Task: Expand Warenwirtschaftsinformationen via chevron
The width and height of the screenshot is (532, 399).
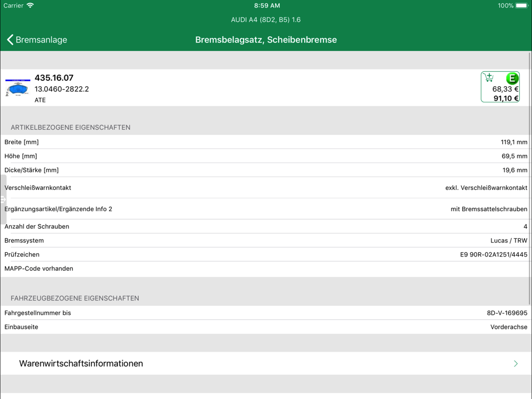Action: click(x=516, y=364)
